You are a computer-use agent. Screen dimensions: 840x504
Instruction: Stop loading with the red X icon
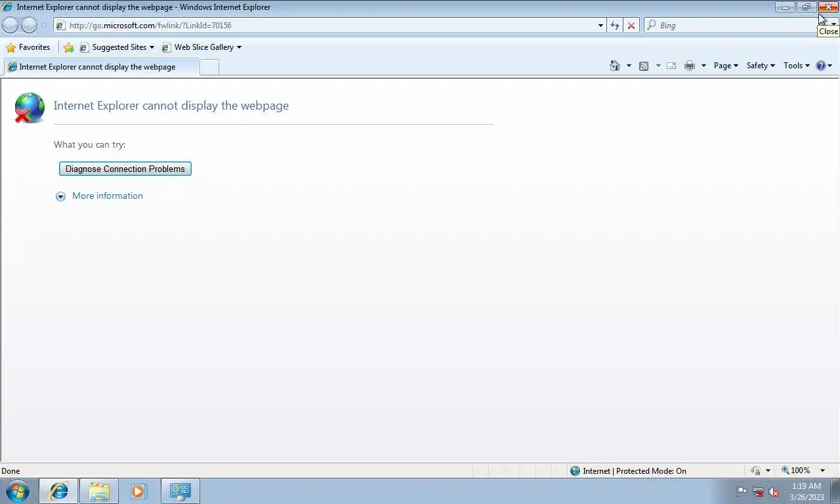631,26
